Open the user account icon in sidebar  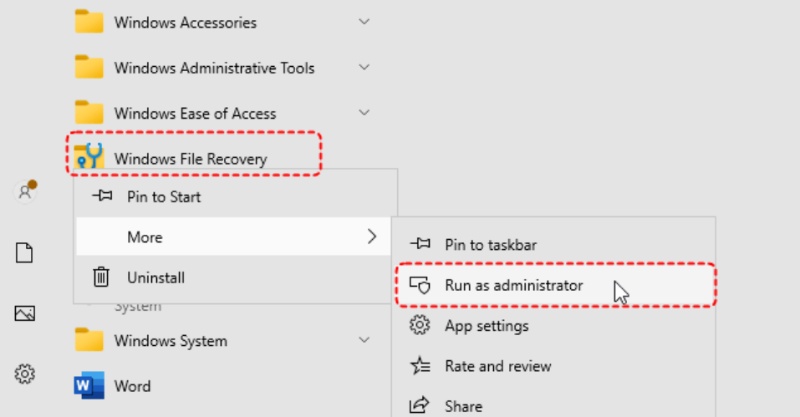[x=26, y=192]
